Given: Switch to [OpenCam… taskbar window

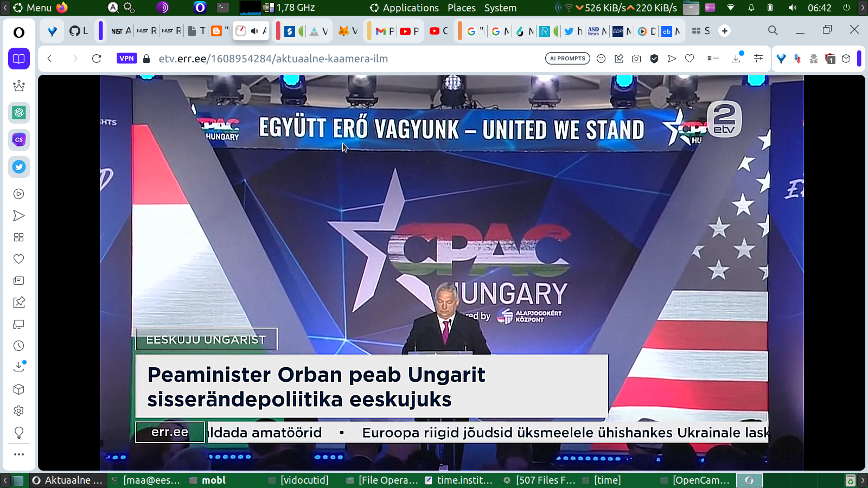Looking at the screenshot, I should point(695,480).
